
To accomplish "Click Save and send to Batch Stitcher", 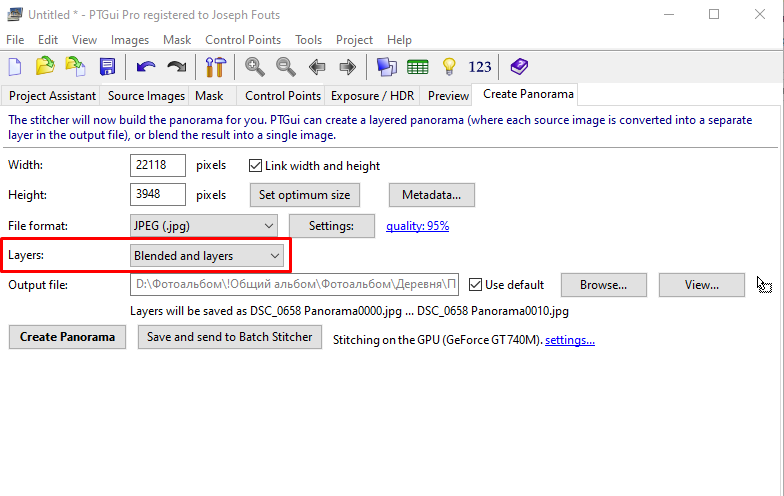I will pos(230,337).
